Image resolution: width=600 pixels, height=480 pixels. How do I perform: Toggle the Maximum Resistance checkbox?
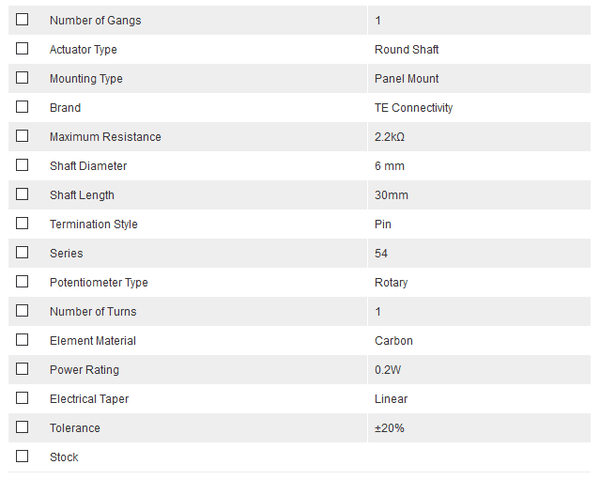click(22, 136)
